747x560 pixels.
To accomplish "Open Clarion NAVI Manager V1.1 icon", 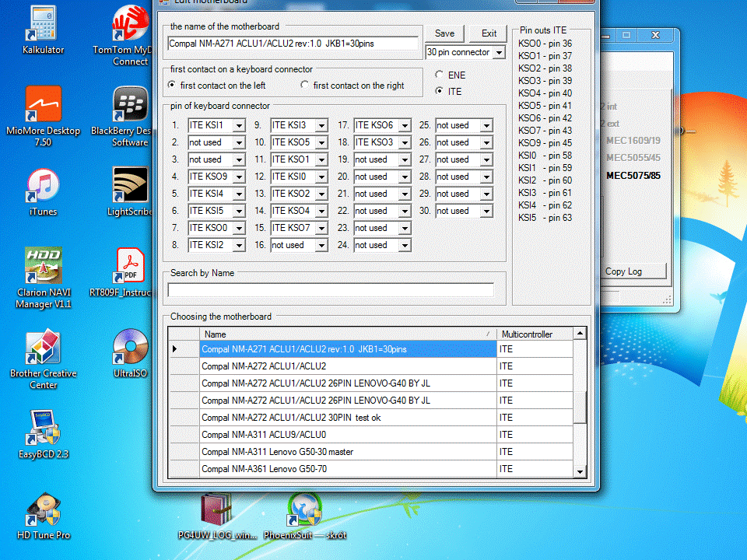I will tap(43, 278).
